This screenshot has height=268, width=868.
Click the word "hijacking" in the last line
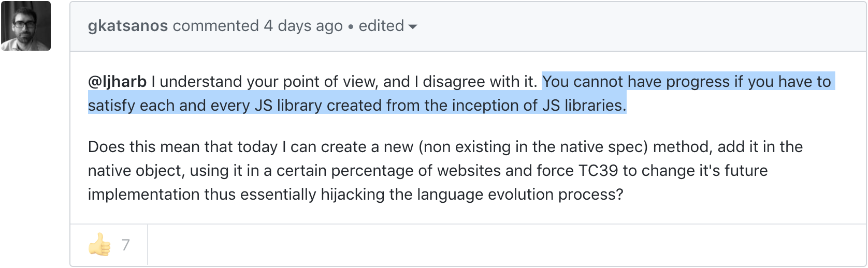[x=353, y=195]
